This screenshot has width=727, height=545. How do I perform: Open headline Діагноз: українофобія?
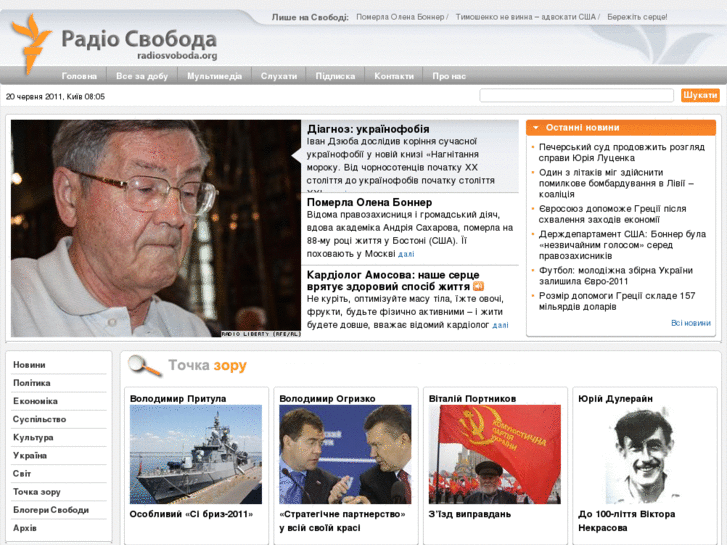pyautogui.click(x=368, y=129)
